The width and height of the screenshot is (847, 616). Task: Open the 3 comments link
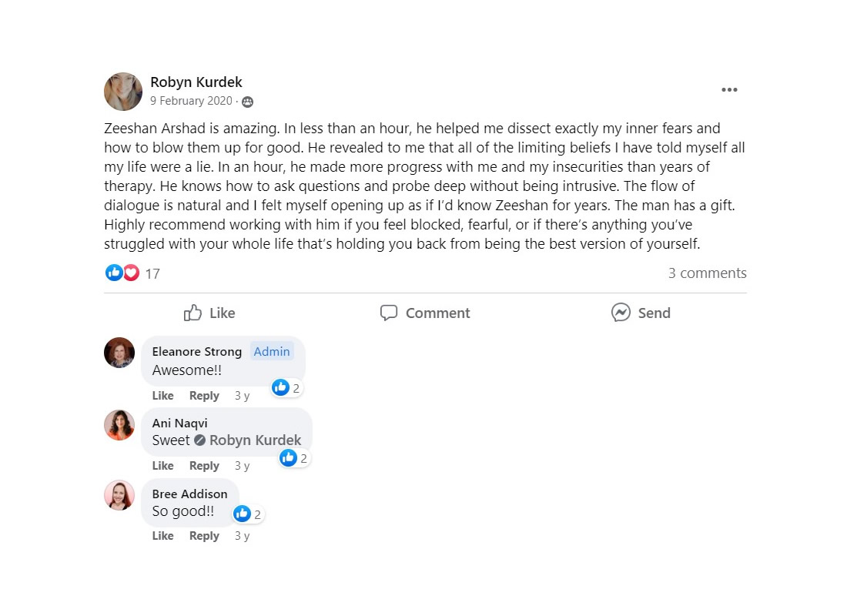coord(707,273)
